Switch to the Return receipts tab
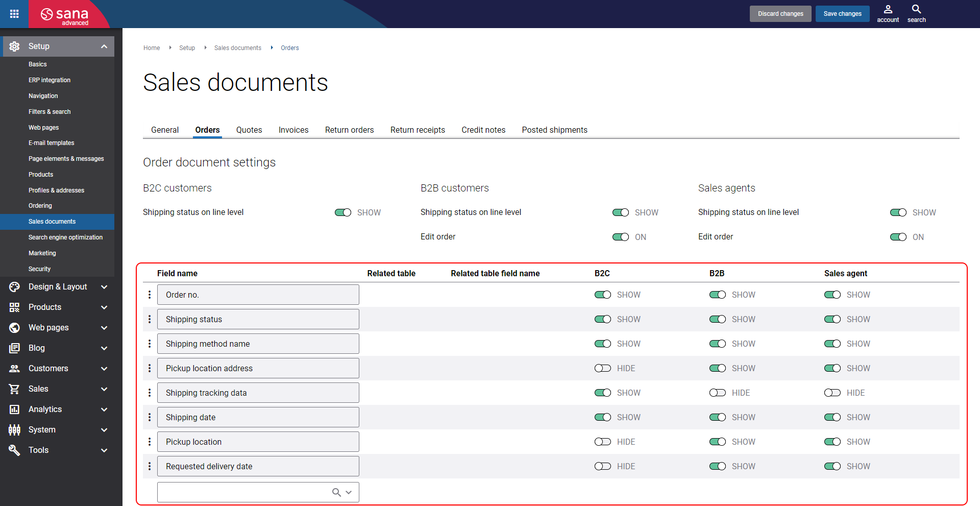 coord(418,130)
